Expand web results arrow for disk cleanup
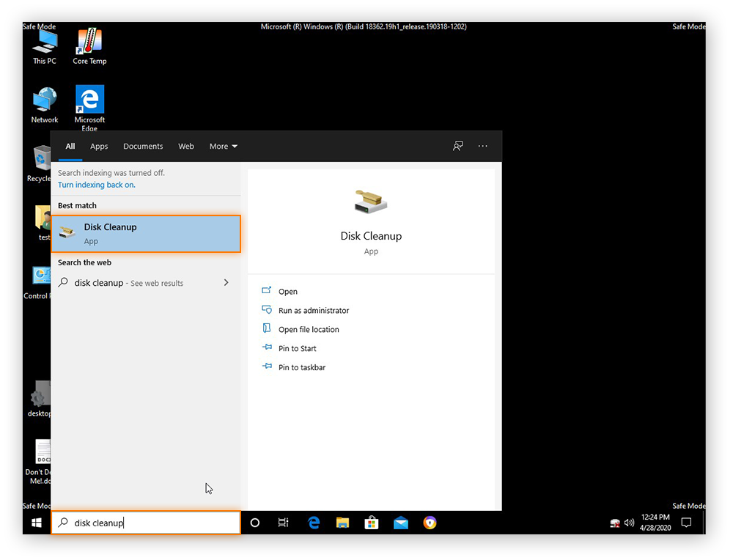 [226, 282]
